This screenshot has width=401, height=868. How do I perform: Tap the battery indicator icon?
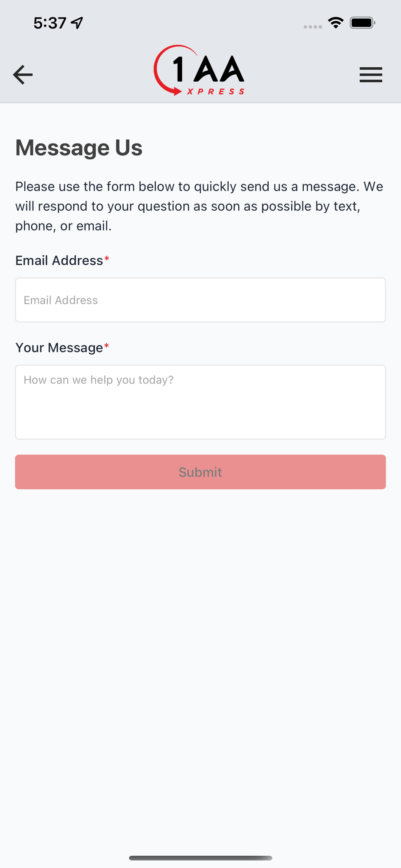(x=362, y=23)
